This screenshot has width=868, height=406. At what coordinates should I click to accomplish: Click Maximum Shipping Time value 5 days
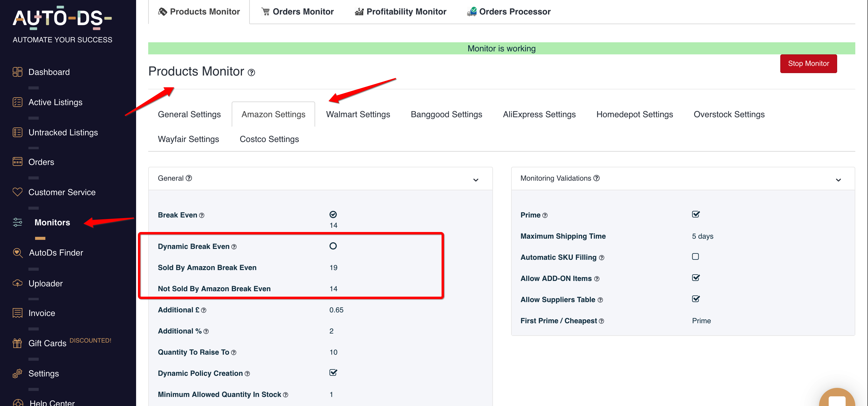tap(703, 236)
